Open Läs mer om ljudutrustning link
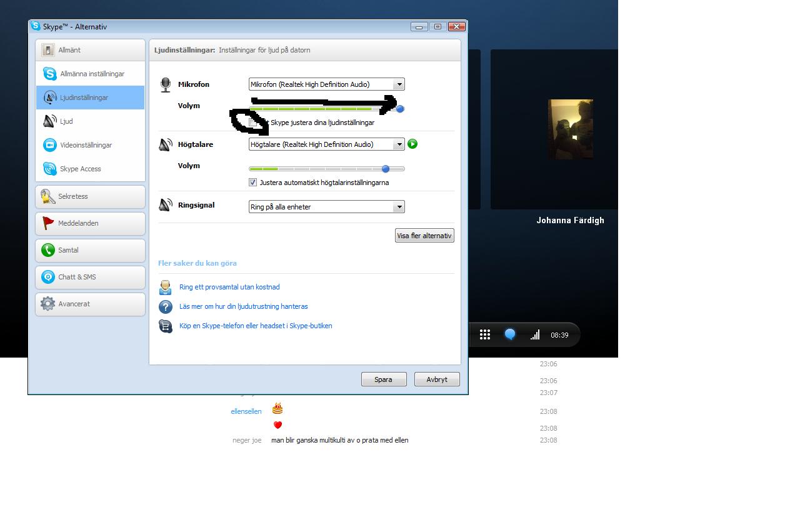 pos(244,306)
